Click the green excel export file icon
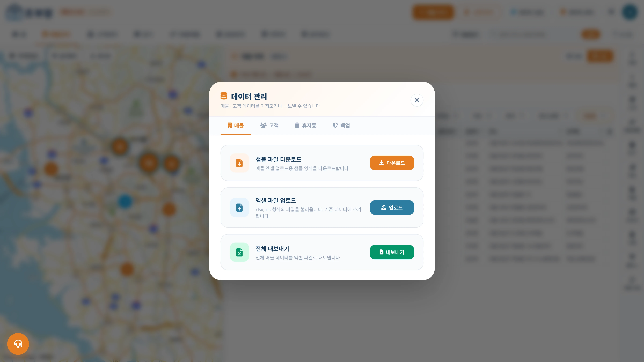This screenshot has width=644, height=362. click(x=239, y=252)
